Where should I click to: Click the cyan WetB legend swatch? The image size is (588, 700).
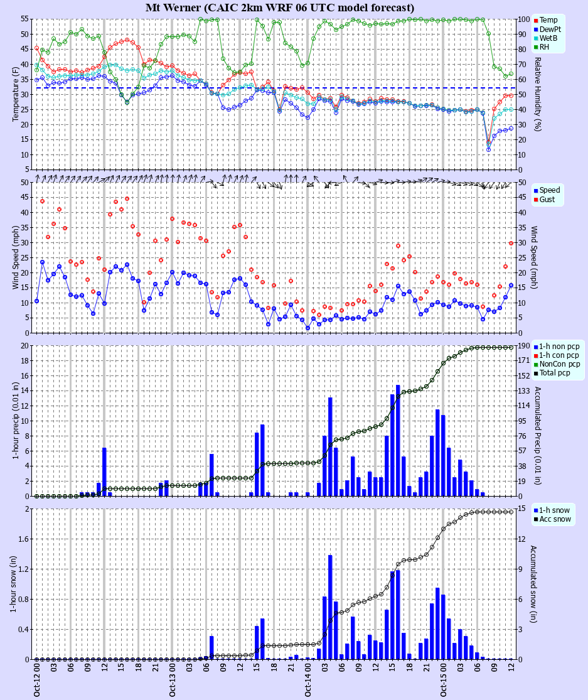coord(535,38)
